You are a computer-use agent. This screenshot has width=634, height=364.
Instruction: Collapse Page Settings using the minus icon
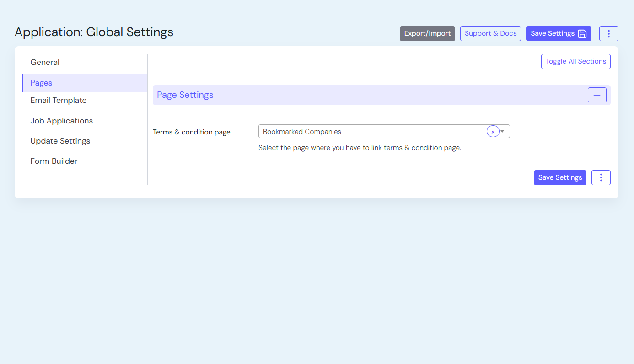596,95
